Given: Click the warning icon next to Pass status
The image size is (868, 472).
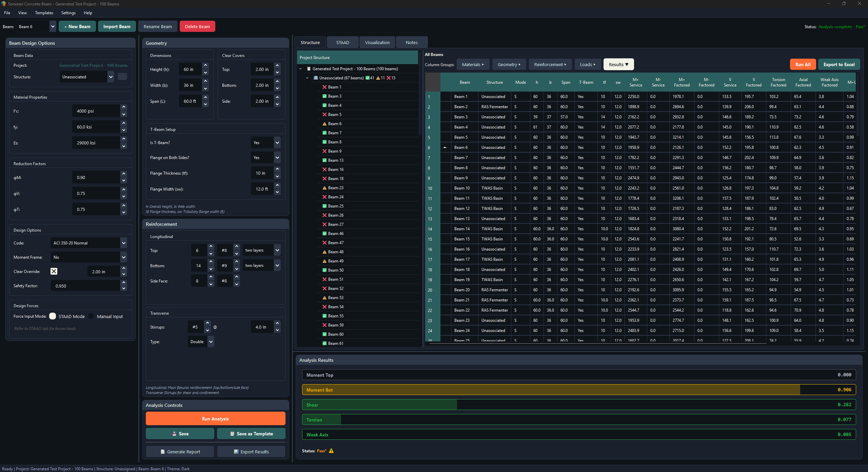Looking at the screenshot, I should point(331,451).
